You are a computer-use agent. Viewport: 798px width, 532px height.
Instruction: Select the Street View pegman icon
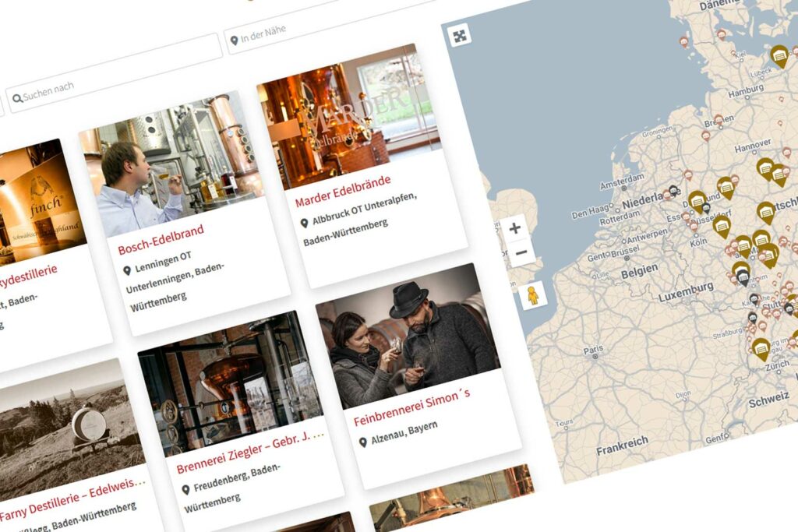point(533,295)
